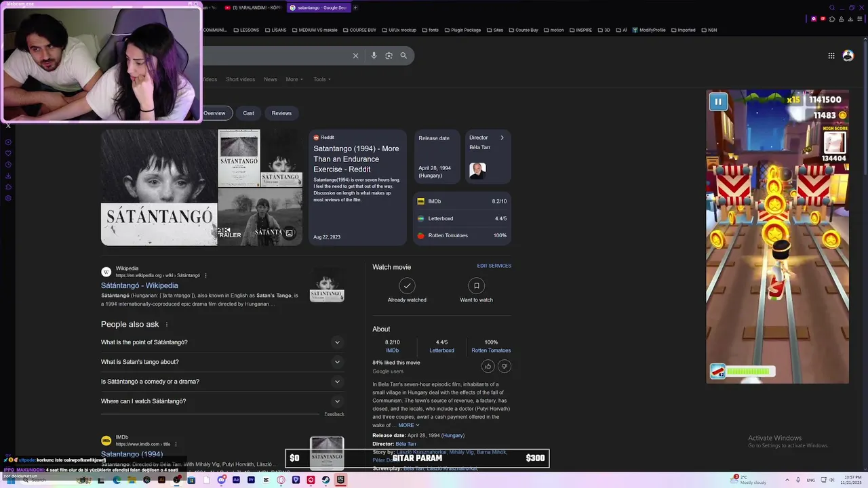868x488 pixels.
Task: Switch to the Reviews tab
Action: 281,113
